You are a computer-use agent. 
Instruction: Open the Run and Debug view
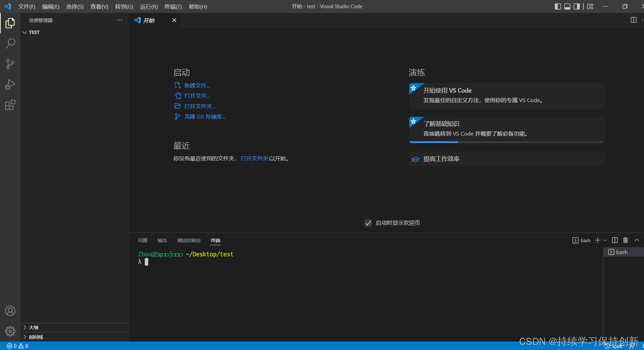10,84
